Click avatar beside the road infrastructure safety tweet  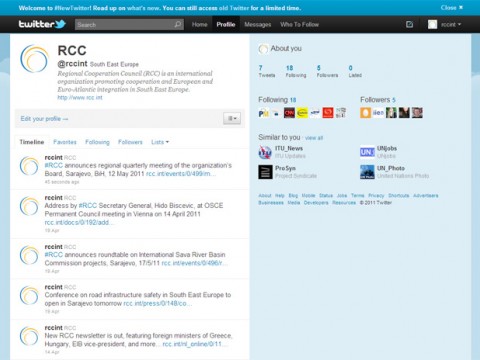point(29,295)
